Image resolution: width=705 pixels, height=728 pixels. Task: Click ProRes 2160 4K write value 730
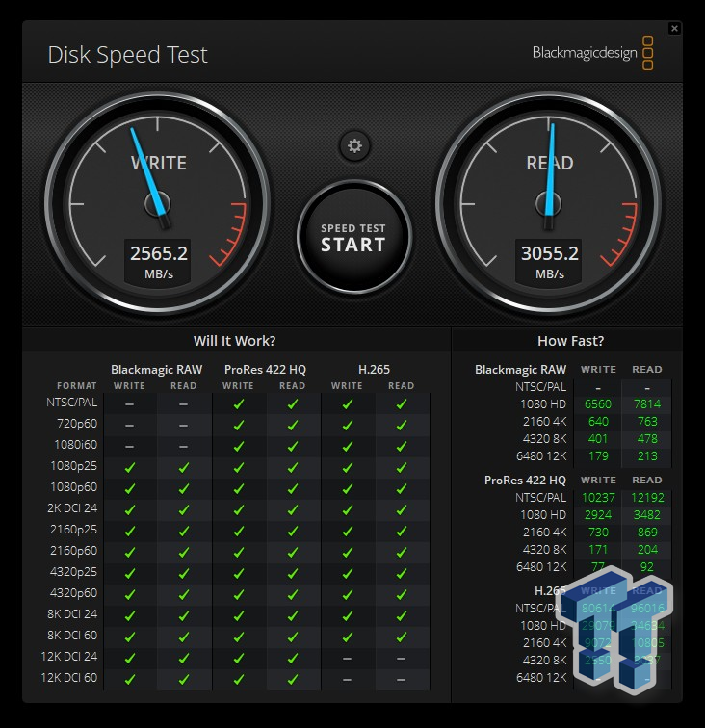point(598,533)
